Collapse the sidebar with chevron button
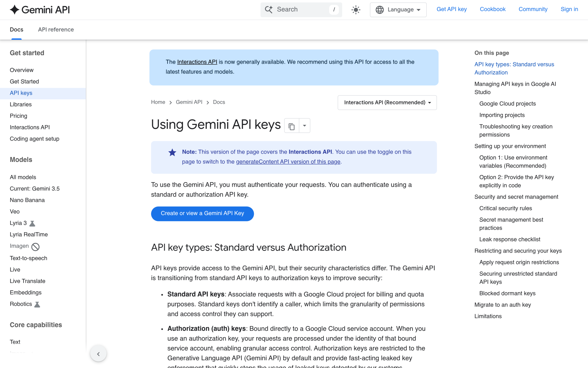This screenshot has width=588, height=368. tap(98, 354)
